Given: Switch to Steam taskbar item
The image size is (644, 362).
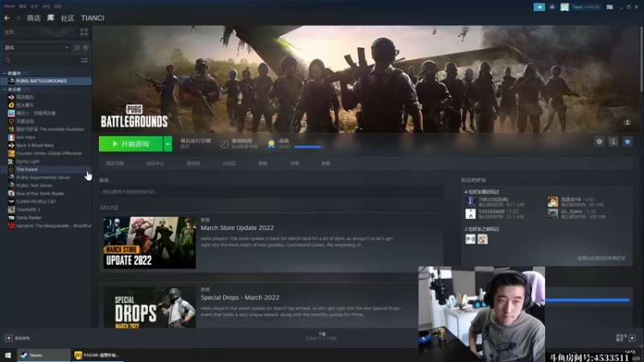Looking at the screenshot, I should point(43,355).
